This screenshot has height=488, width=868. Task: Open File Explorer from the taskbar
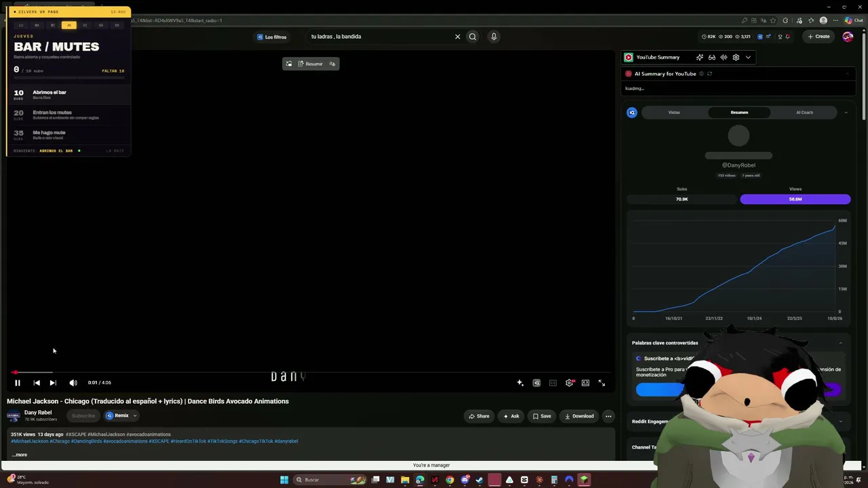pyautogui.click(x=405, y=480)
